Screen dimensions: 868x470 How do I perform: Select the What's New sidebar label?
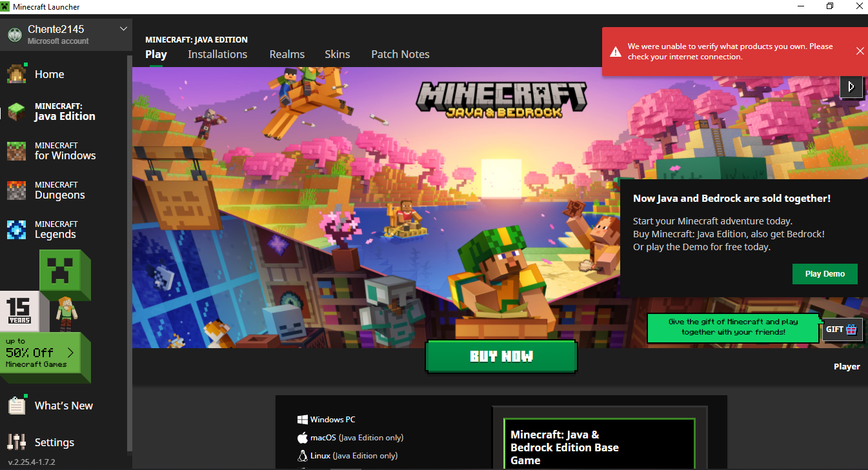point(64,406)
